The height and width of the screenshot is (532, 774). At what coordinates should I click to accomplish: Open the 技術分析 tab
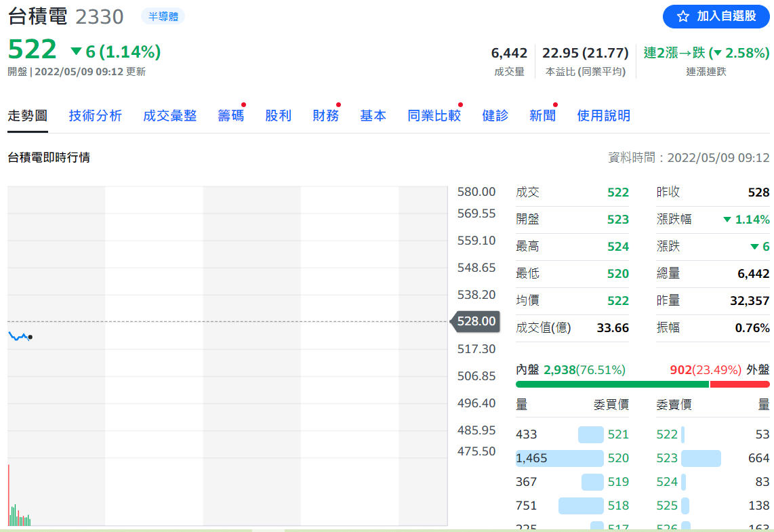click(95, 116)
